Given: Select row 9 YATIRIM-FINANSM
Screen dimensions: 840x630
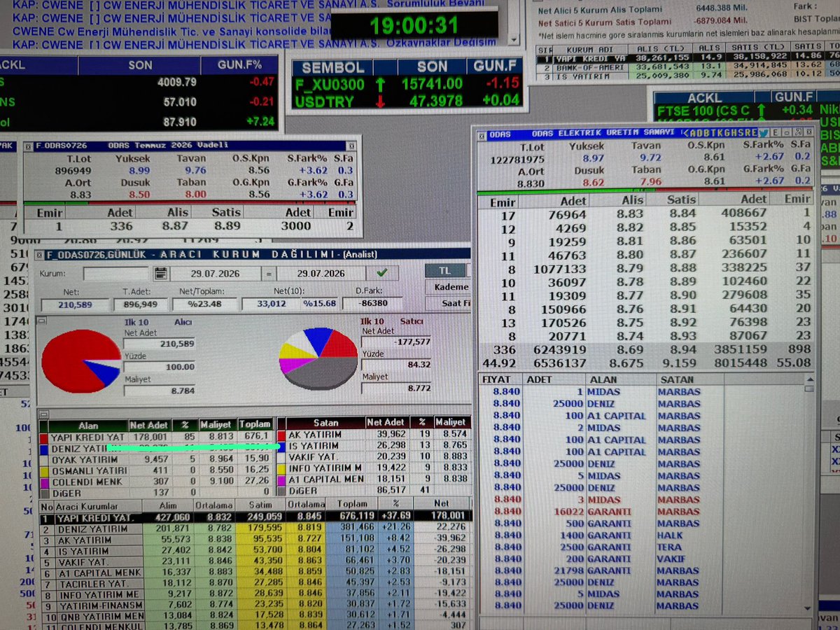Looking at the screenshot, I should [255, 605].
